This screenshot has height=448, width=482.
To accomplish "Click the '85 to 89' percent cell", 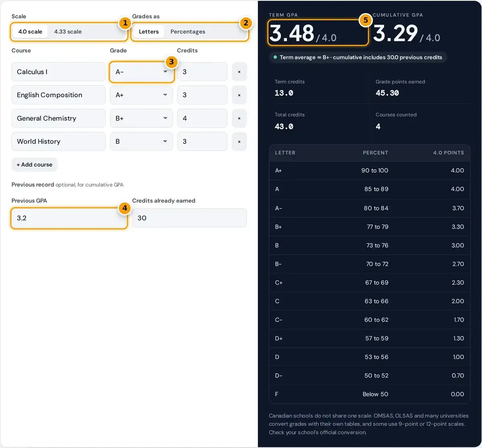I will click(376, 189).
